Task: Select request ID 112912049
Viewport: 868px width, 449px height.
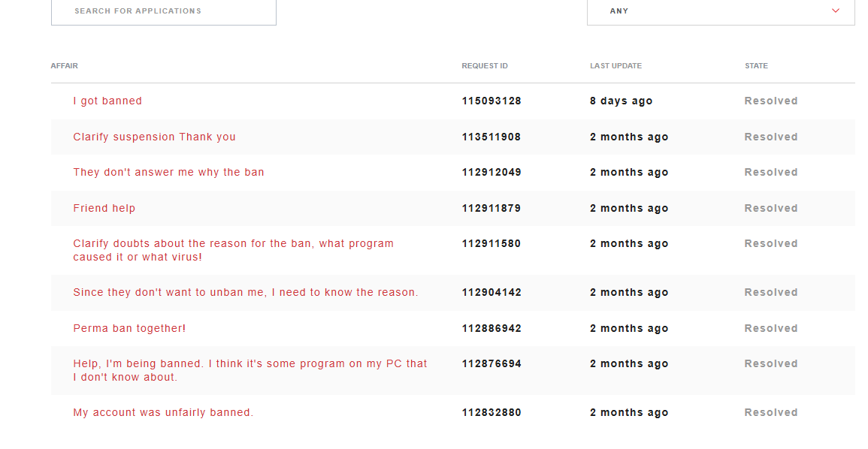Action: tap(491, 172)
